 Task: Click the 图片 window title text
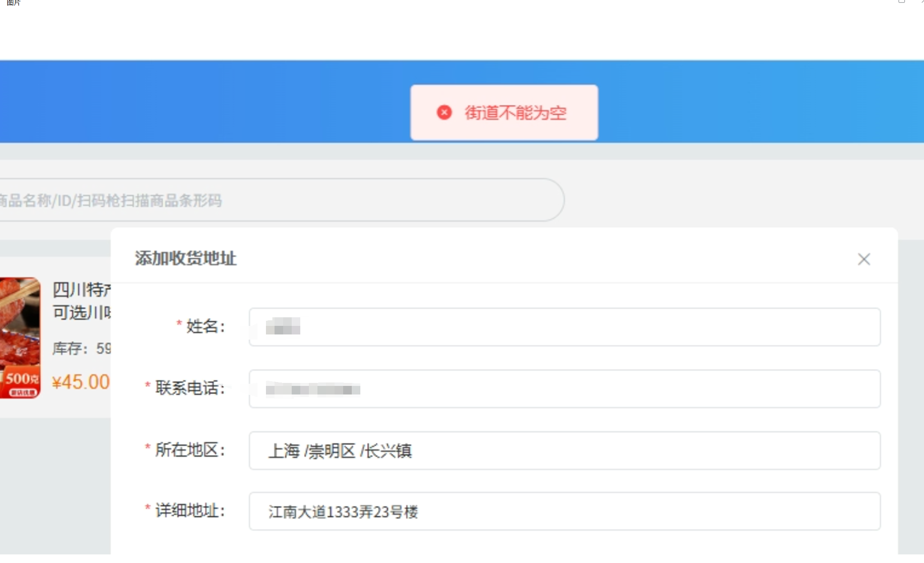point(13,3)
